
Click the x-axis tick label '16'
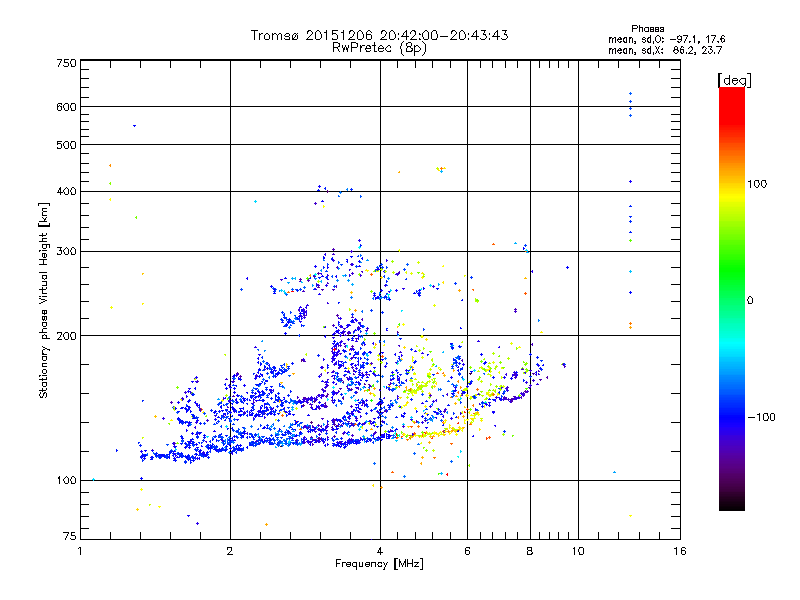click(680, 551)
